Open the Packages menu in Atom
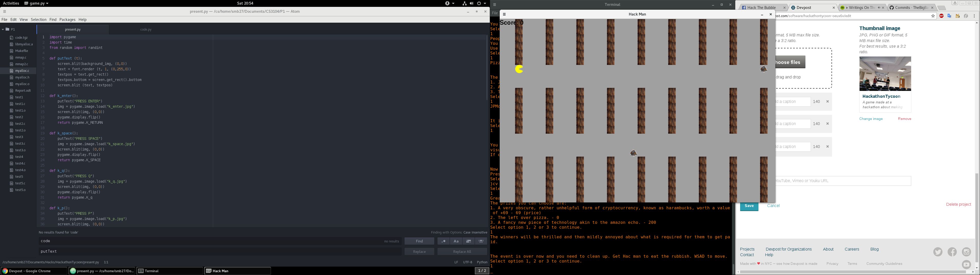The width and height of the screenshot is (980, 275). pyautogui.click(x=67, y=20)
